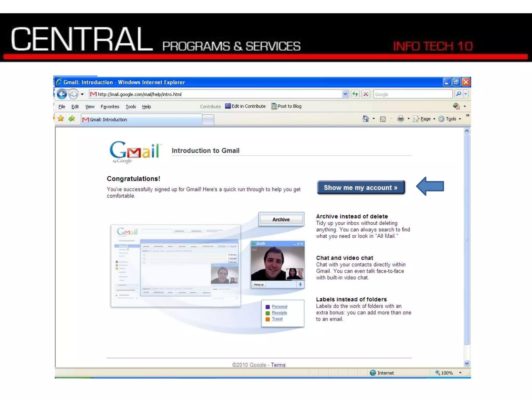Click the Print icon

click(401, 119)
